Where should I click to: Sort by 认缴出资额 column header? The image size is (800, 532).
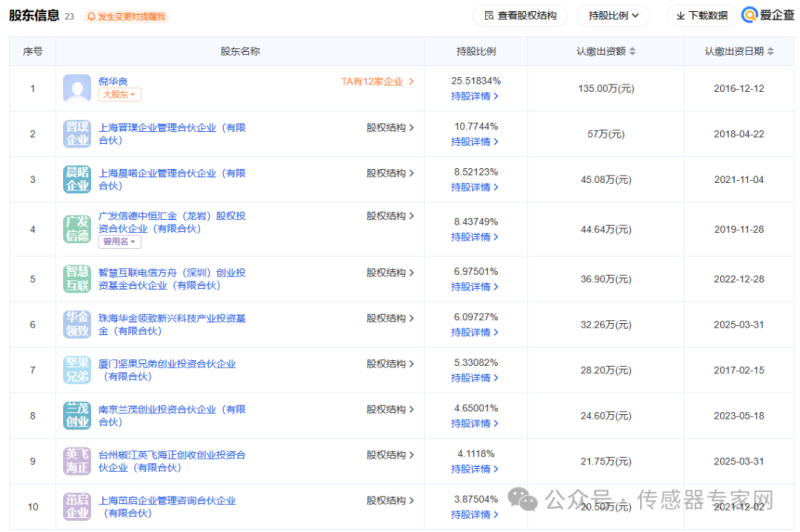606,51
